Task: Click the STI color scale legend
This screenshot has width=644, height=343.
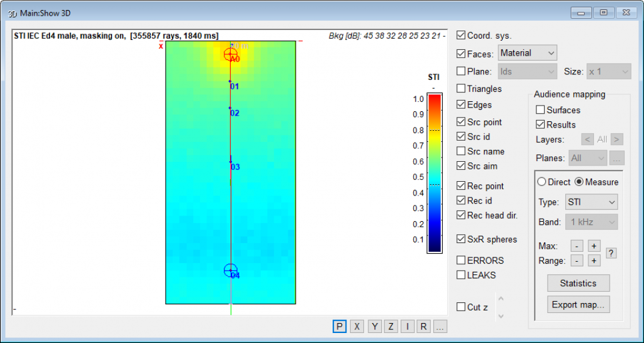Action: coord(434,173)
